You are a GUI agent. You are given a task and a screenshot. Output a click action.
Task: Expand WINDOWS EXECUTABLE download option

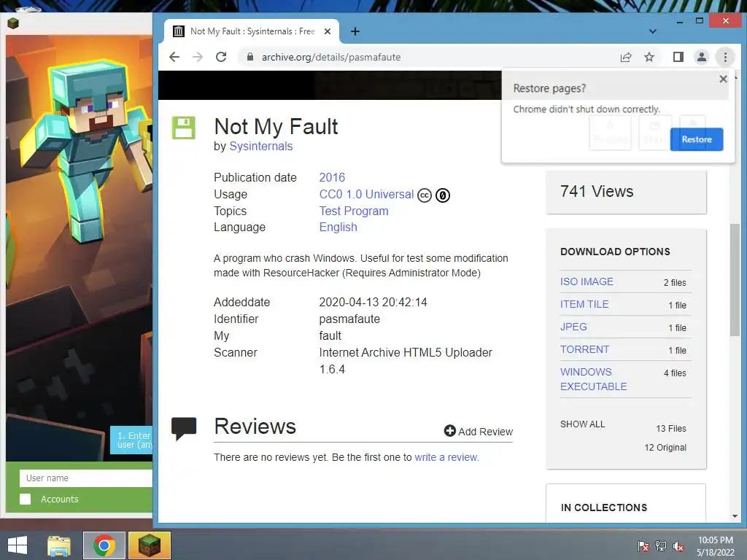click(x=594, y=379)
